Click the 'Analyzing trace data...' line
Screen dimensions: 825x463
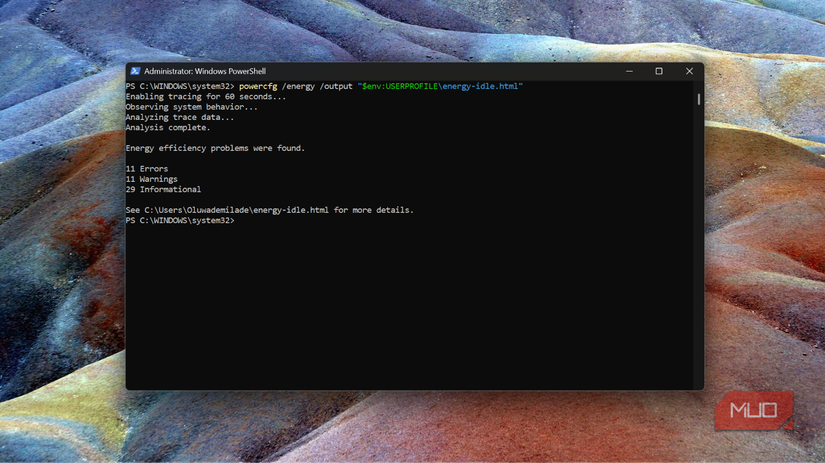tap(179, 117)
